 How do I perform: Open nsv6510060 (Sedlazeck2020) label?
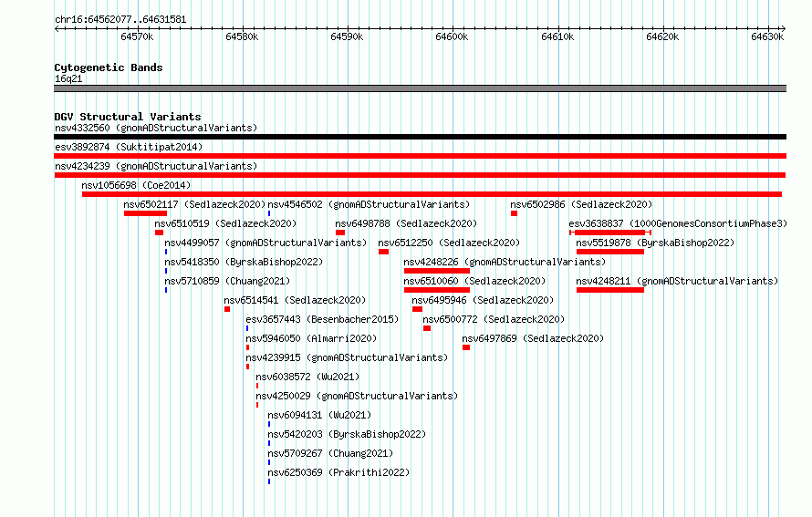click(x=474, y=281)
